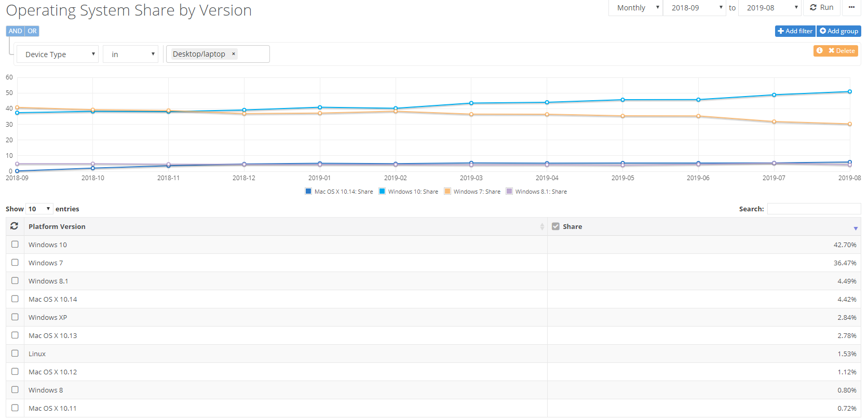Open the Device Type field dropdown
Image resolution: width=868 pixels, height=419 pixels.
pos(58,54)
